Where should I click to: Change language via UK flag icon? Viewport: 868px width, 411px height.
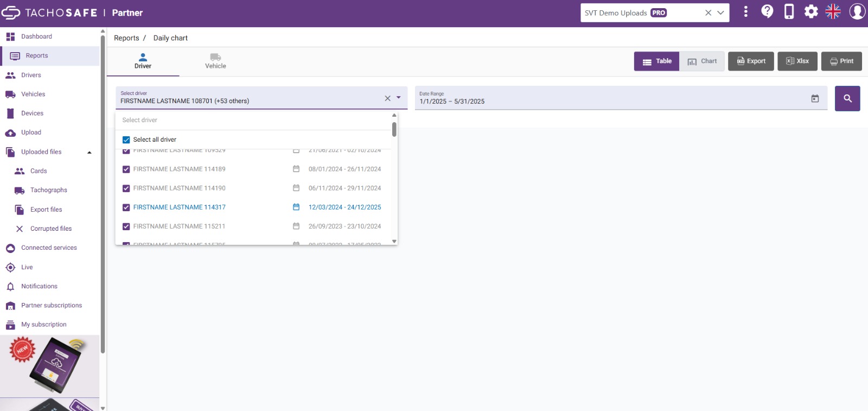[x=833, y=11]
